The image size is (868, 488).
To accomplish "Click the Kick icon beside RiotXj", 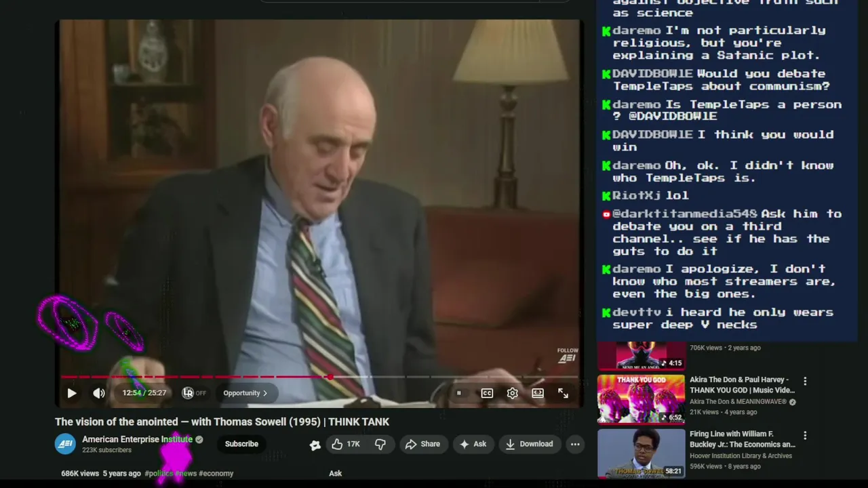I will 606,195.
